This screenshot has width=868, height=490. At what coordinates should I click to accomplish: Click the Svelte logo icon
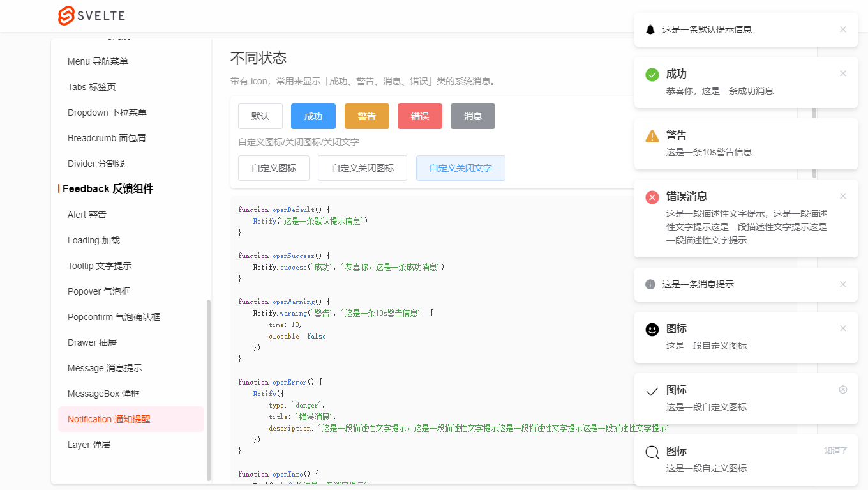point(66,16)
